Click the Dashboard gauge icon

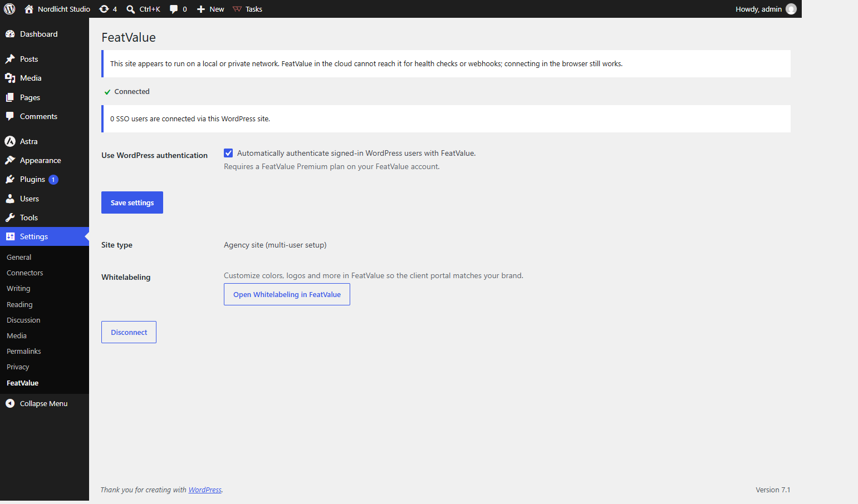[10, 34]
